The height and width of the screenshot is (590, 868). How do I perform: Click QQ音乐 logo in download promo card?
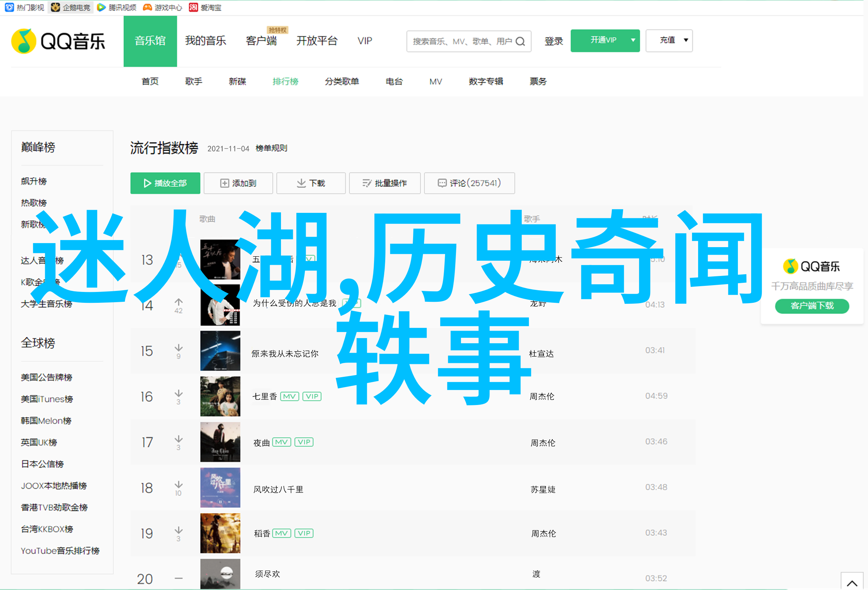[x=812, y=266]
